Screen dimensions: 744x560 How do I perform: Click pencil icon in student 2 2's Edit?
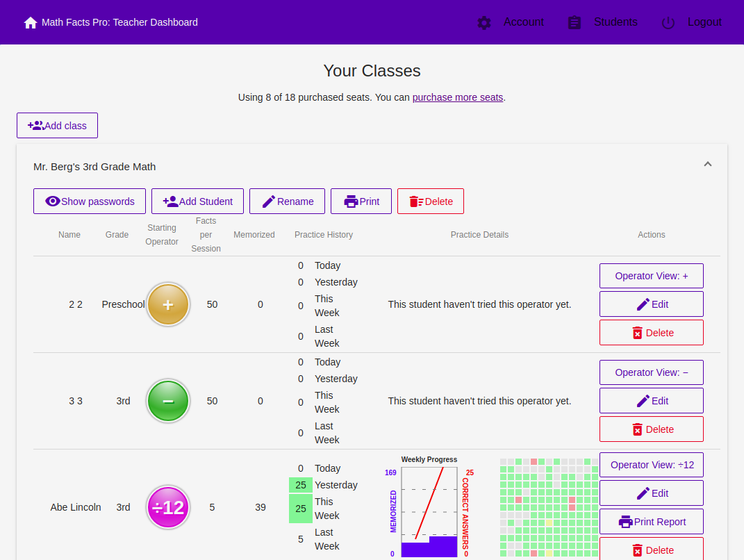tap(643, 304)
